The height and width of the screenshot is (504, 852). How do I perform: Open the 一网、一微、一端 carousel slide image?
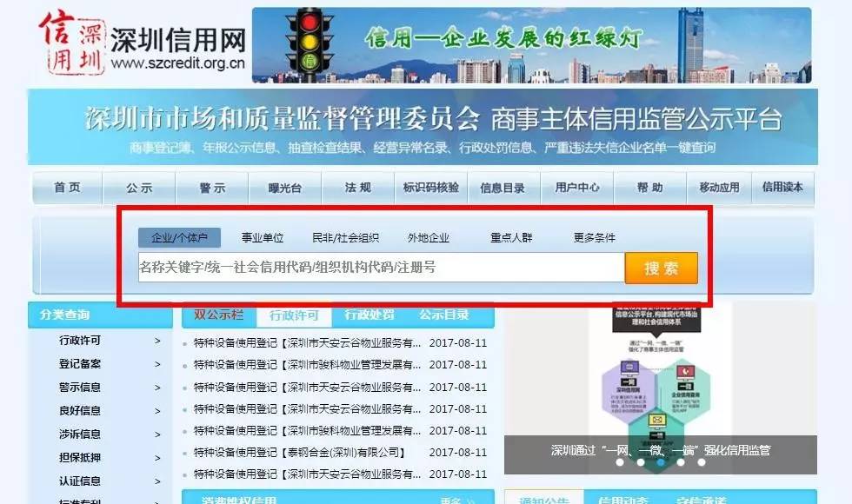[x=661, y=389]
